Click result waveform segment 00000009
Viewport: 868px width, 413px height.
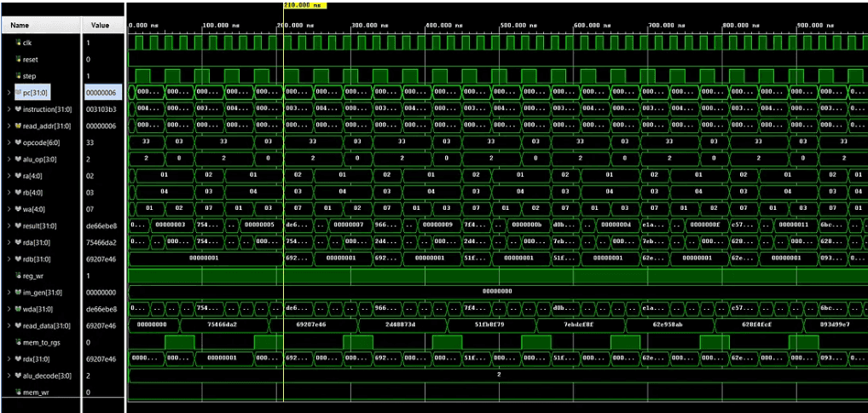click(x=437, y=225)
